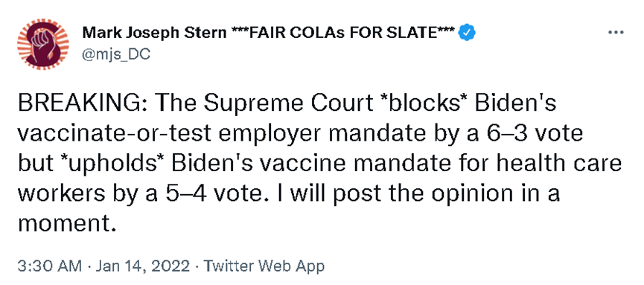Click the Jan 14, 2022 date
Screen dimensions: 644x285
click(143, 266)
